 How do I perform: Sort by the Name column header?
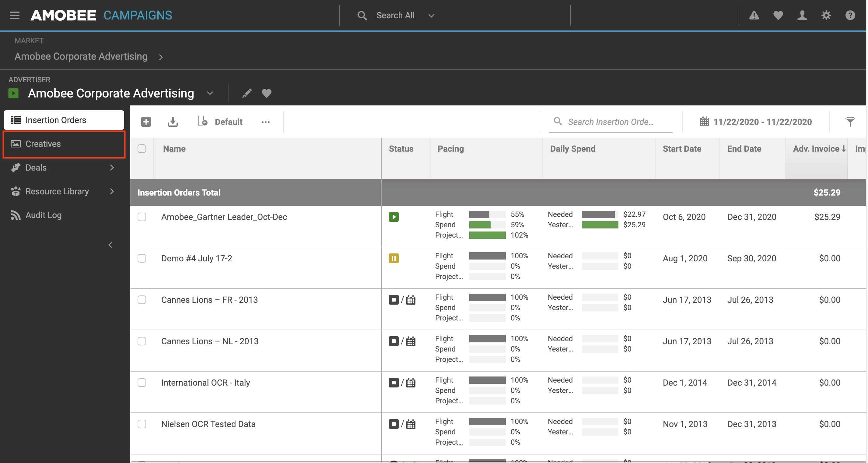[174, 149]
